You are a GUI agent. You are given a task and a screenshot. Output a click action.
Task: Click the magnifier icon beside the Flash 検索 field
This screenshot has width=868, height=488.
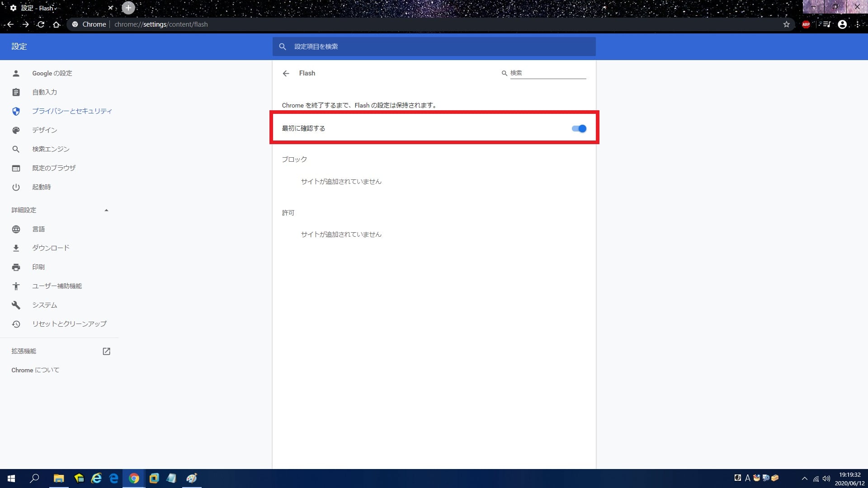pyautogui.click(x=504, y=73)
